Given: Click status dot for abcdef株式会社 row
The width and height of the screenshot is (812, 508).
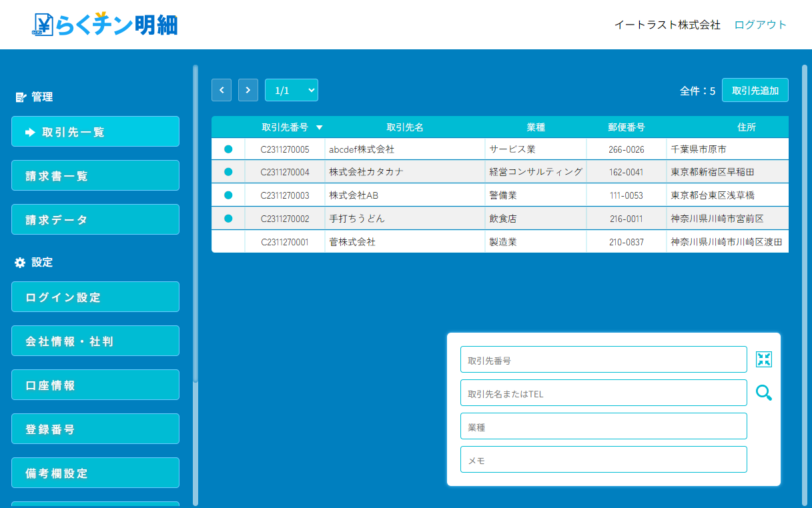Looking at the screenshot, I should (x=228, y=149).
